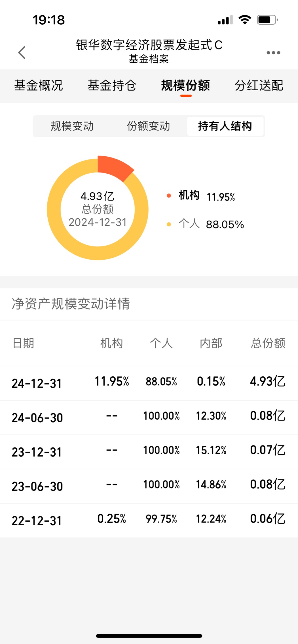Tap the Wi-Fi status icon
Image resolution: width=298 pixels, height=644 pixels.
click(x=245, y=20)
